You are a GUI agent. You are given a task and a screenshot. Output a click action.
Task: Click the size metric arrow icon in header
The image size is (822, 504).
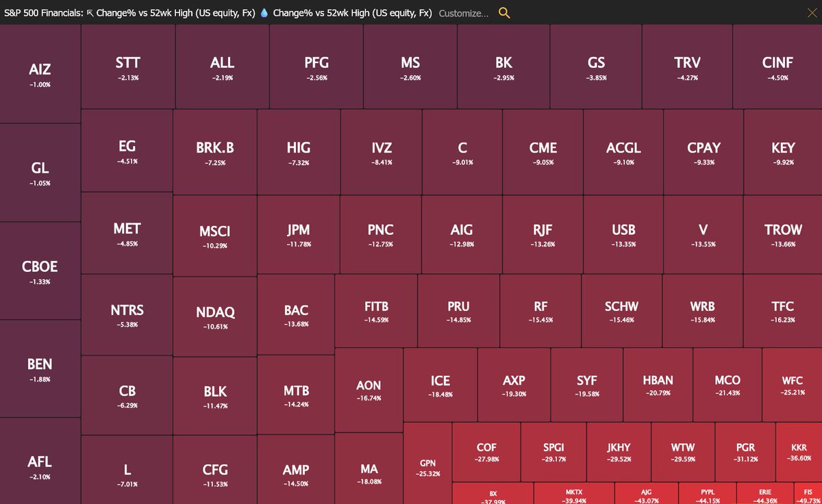[x=90, y=13]
